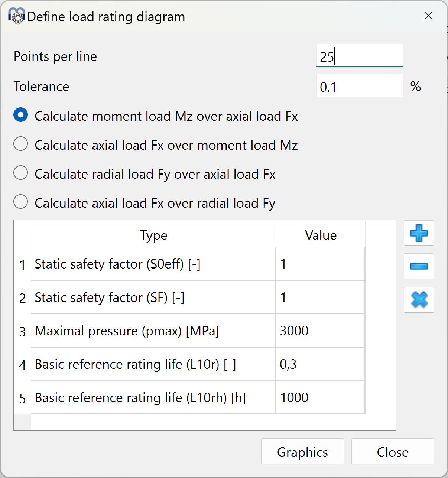Screen dimensions: 448x478
Task: Click the L10rh value cell showing 1000
Action: tap(320, 398)
